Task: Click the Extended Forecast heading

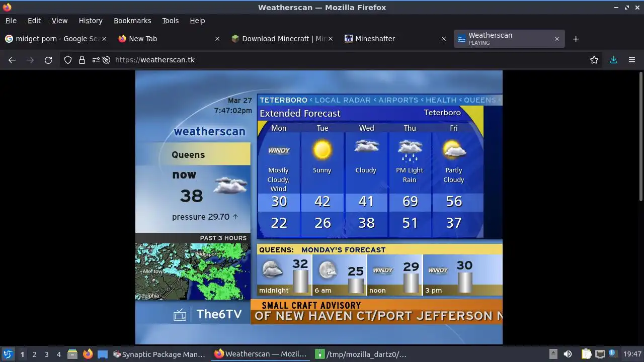Action: pos(300,114)
